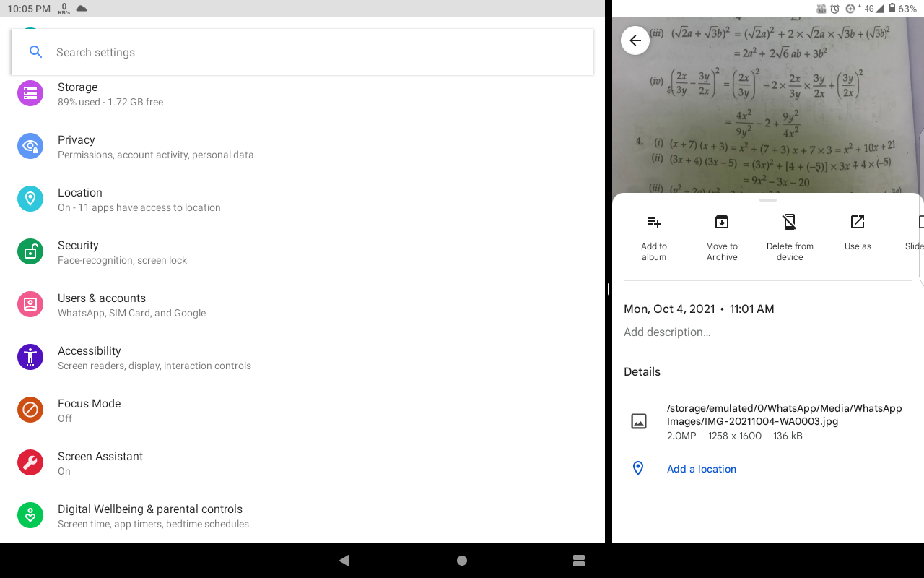The height and width of the screenshot is (578, 924).
Task: Tap the cloud icon in status bar
Action: click(82, 8)
